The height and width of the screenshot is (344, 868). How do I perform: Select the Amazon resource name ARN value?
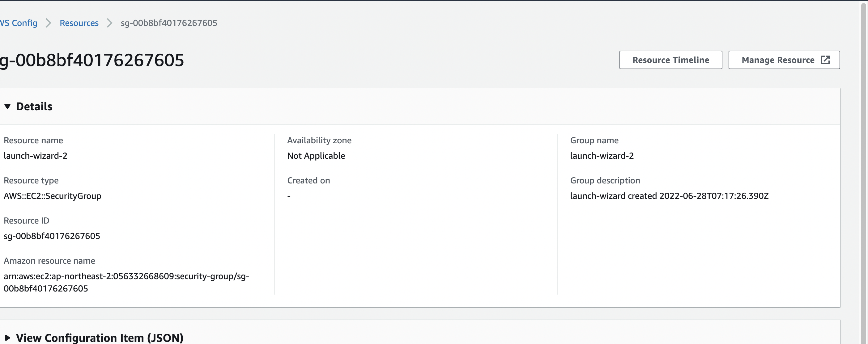point(126,282)
